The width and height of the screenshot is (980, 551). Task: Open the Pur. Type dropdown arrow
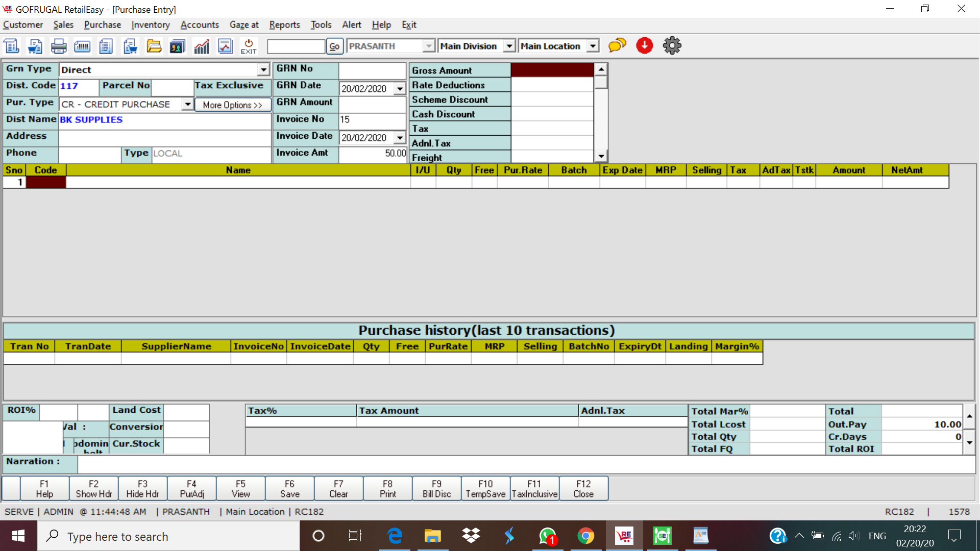tap(188, 105)
